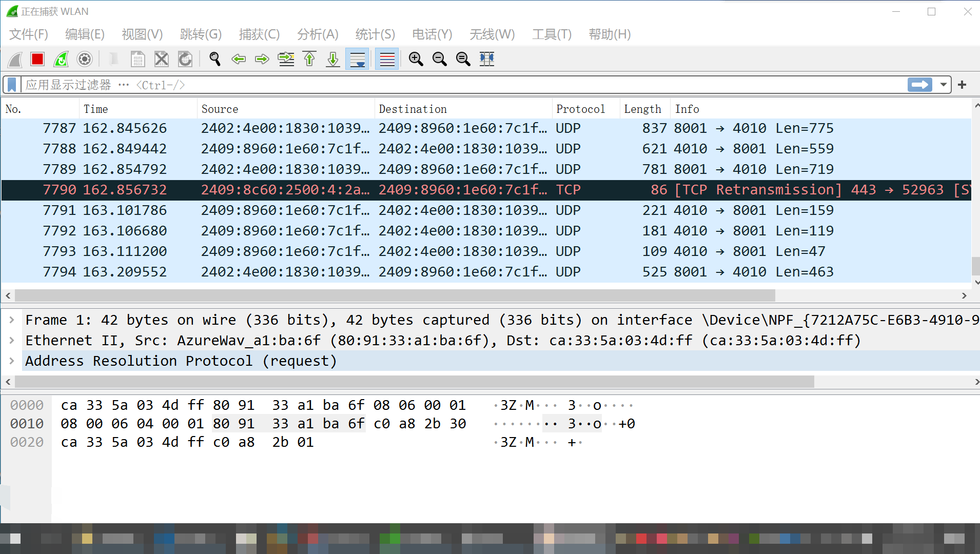Click go to specified packet icon

(x=286, y=60)
